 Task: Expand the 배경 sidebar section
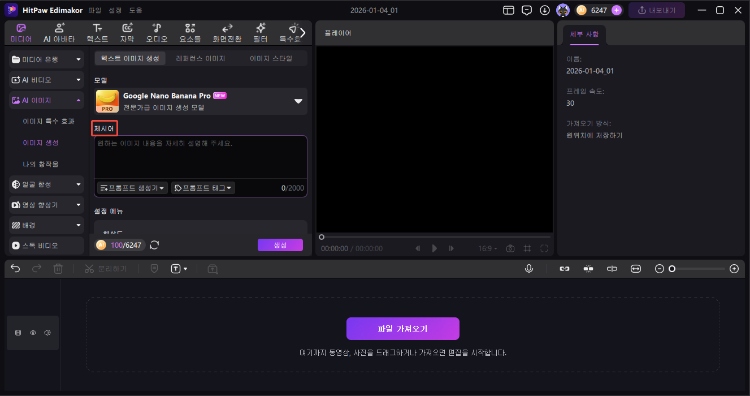pos(46,225)
